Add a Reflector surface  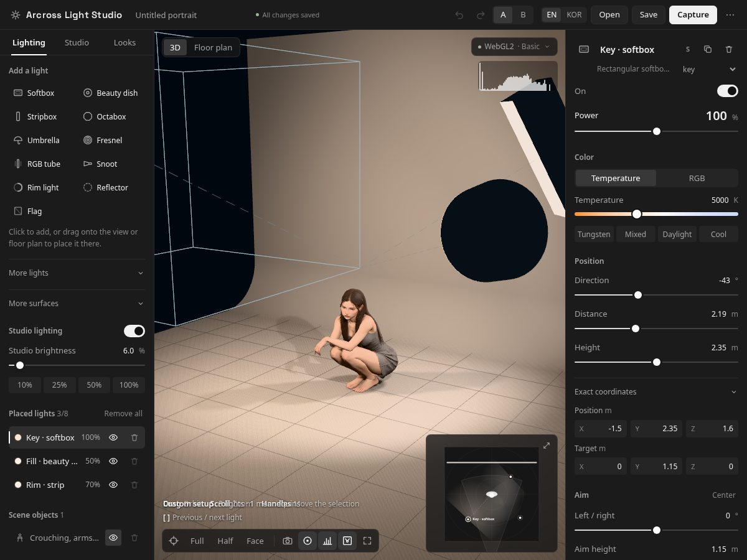point(111,187)
